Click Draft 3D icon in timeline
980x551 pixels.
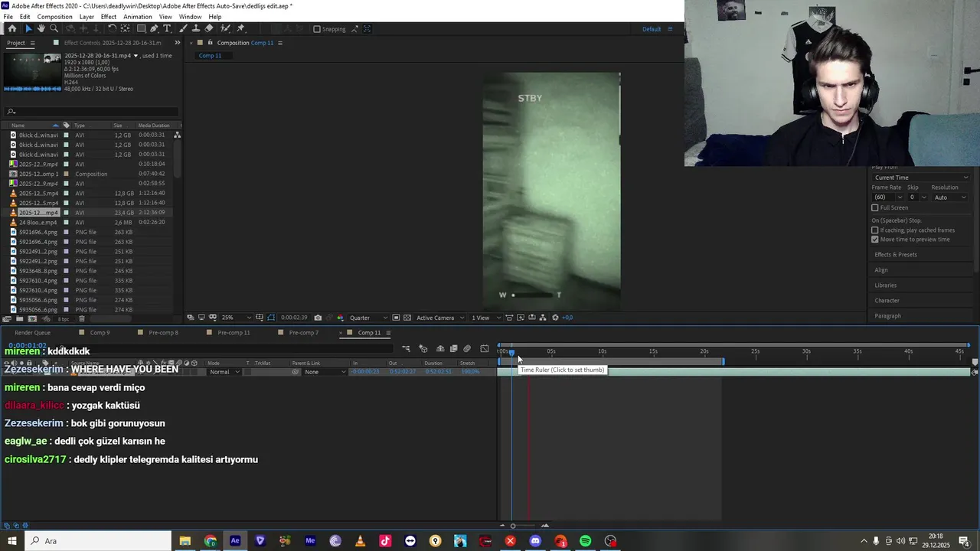(423, 349)
